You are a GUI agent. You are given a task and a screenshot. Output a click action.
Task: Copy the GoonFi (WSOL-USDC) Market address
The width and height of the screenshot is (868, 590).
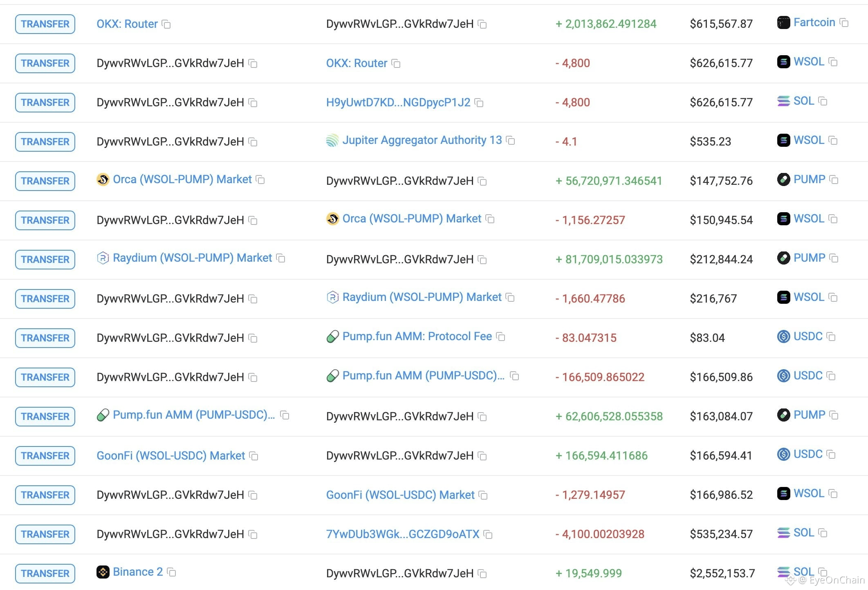click(x=253, y=456)
